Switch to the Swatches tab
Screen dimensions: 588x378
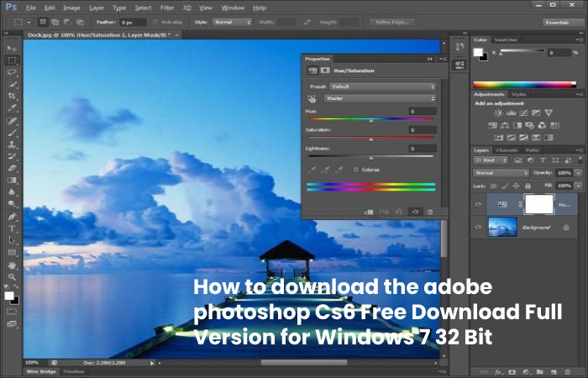tap(506, 39)
